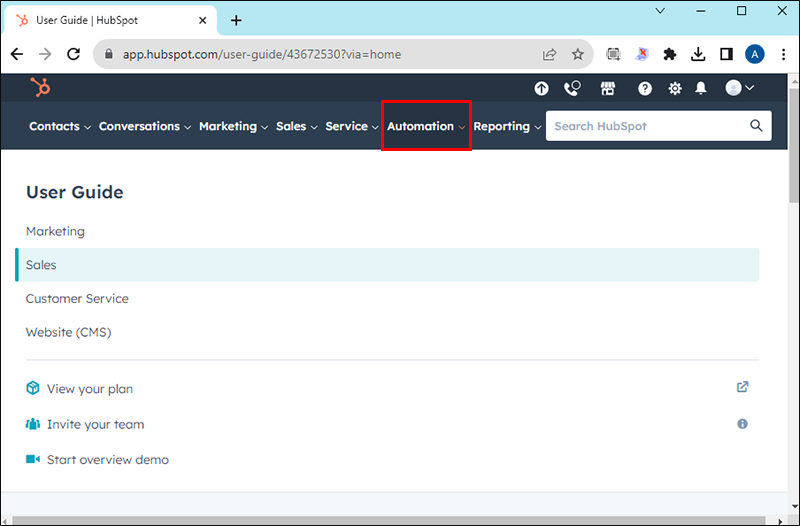Viewport: 800px width, 526px height.
Task: Bookmark this page with the star icon
Action: [x=578, y=54]
